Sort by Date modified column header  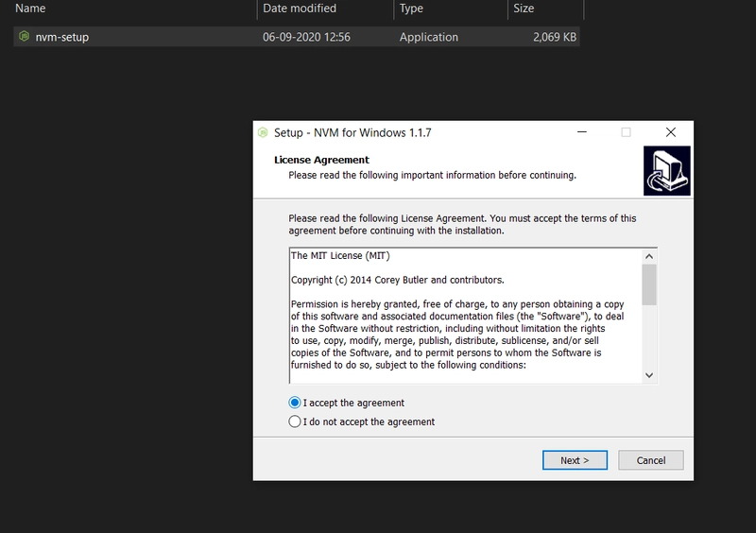[300, 9]
